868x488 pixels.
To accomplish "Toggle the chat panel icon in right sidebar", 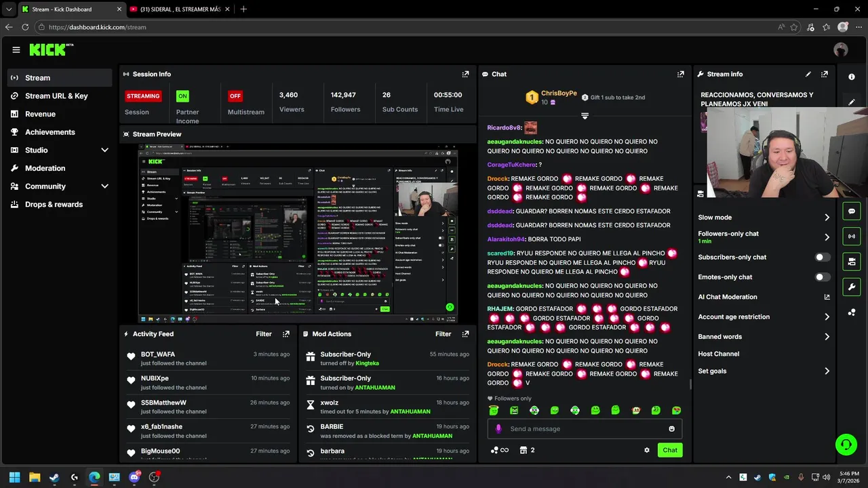I will click(852, 211).
